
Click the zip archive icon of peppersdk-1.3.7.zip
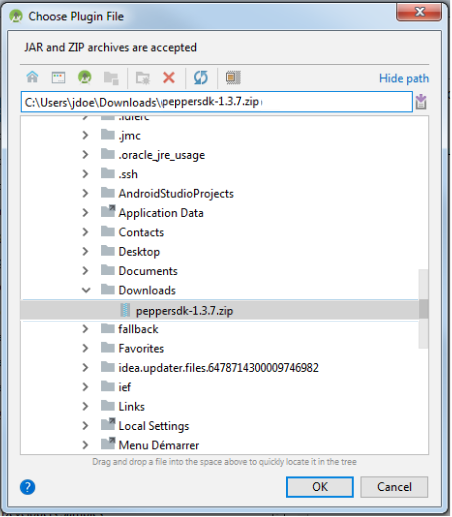(x=125, y=310)
